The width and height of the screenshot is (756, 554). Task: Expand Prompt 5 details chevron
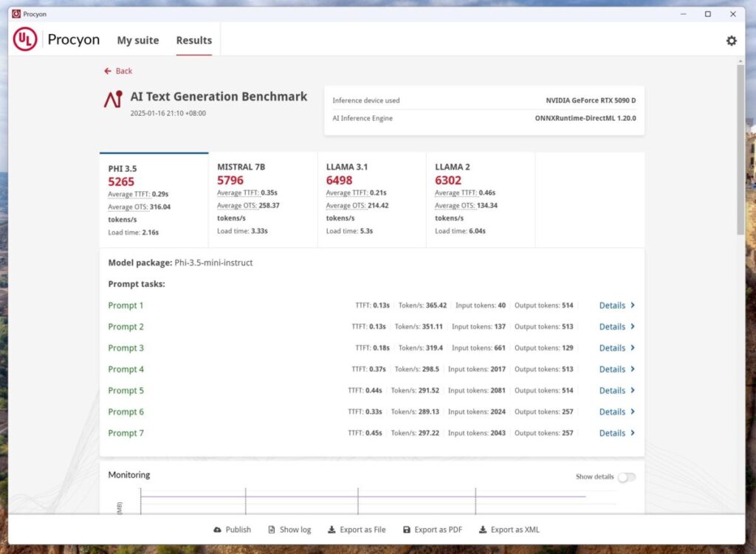click(633, 390)
